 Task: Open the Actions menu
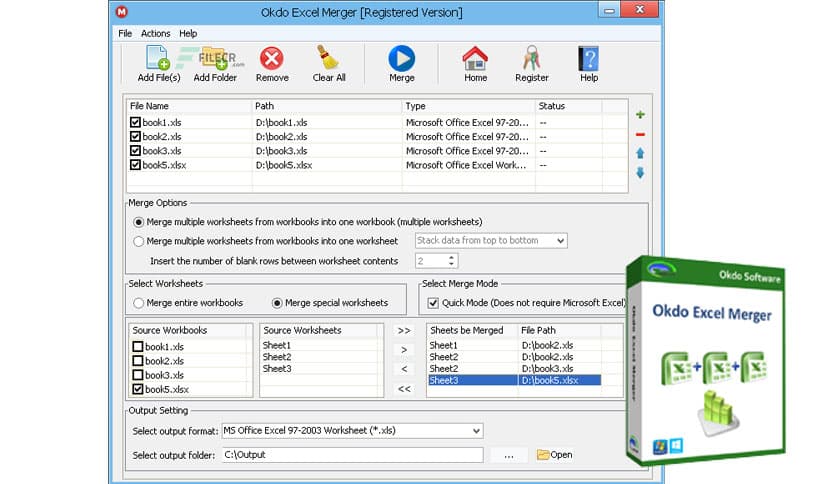point(156,33)
